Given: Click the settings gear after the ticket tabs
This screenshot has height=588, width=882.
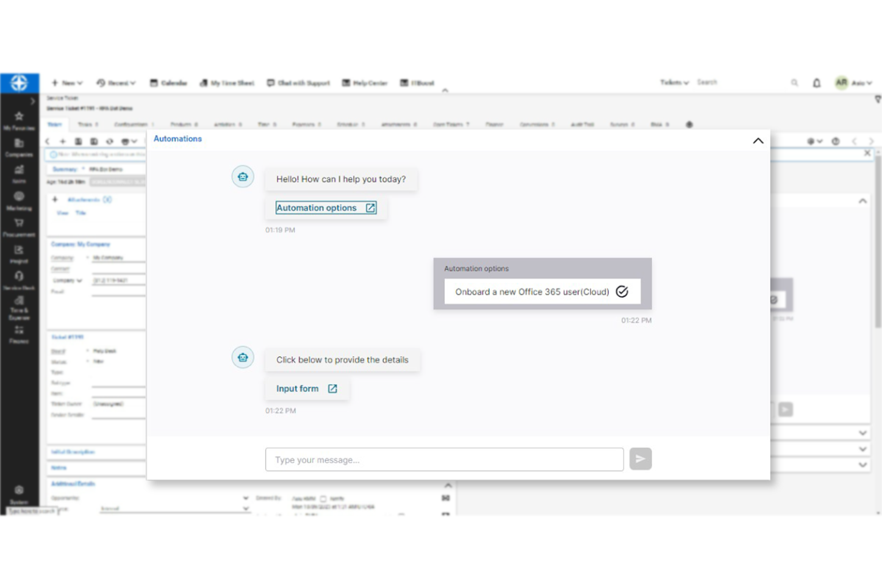Looking at the screenshot, I should (x=689, y=125).
